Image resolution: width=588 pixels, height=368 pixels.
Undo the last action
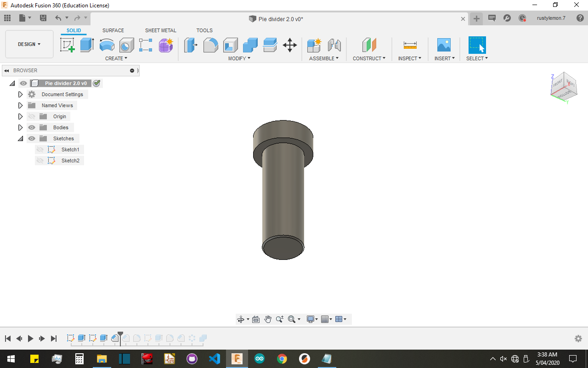tap(58, 18)
